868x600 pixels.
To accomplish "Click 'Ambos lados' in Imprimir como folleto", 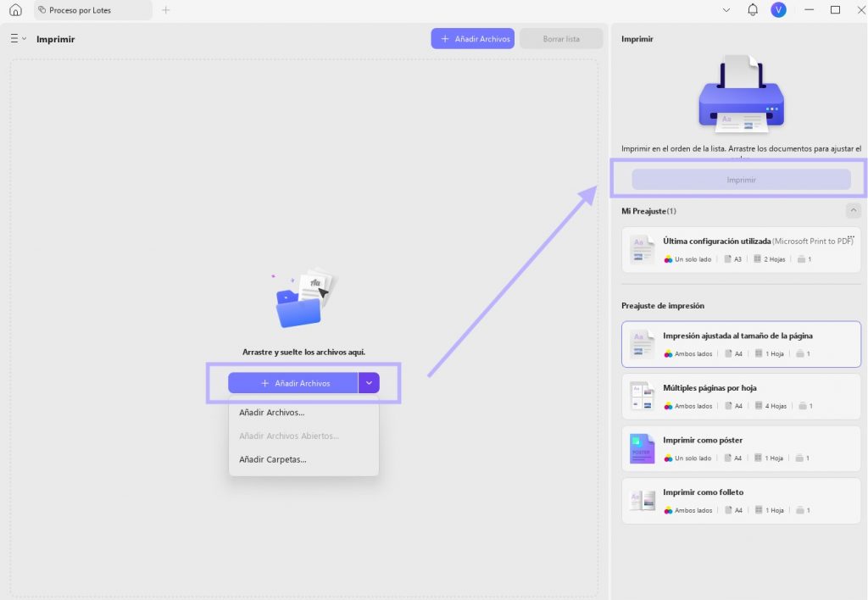I will pos(693,510).
